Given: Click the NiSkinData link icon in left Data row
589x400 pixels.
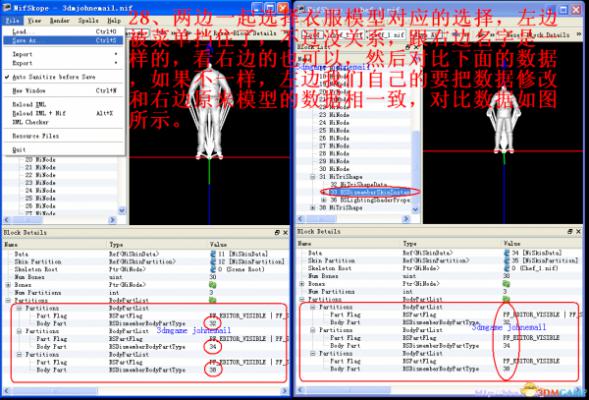Looking at the screenshot, I should point(213,254).
